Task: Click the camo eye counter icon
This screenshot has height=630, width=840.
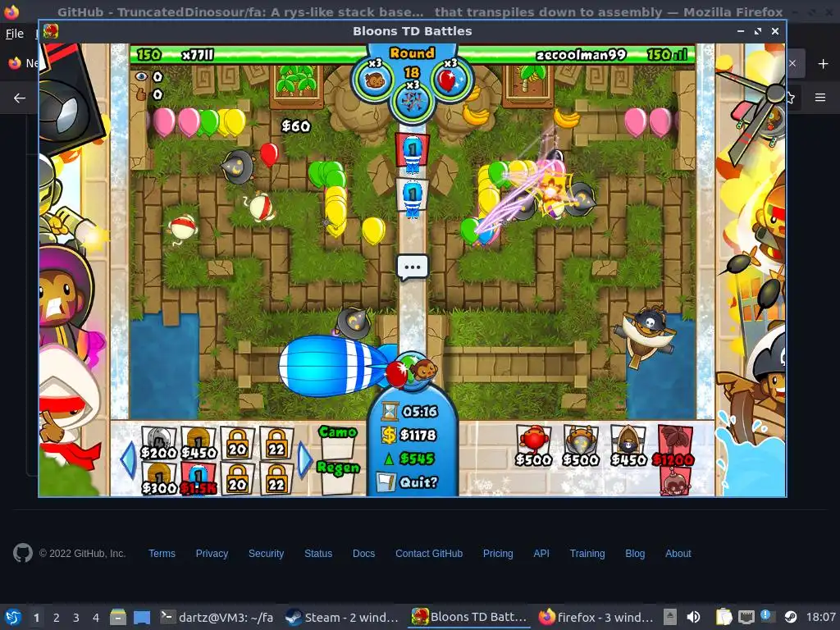Action: pyautogui.click(x=141, y=76)
